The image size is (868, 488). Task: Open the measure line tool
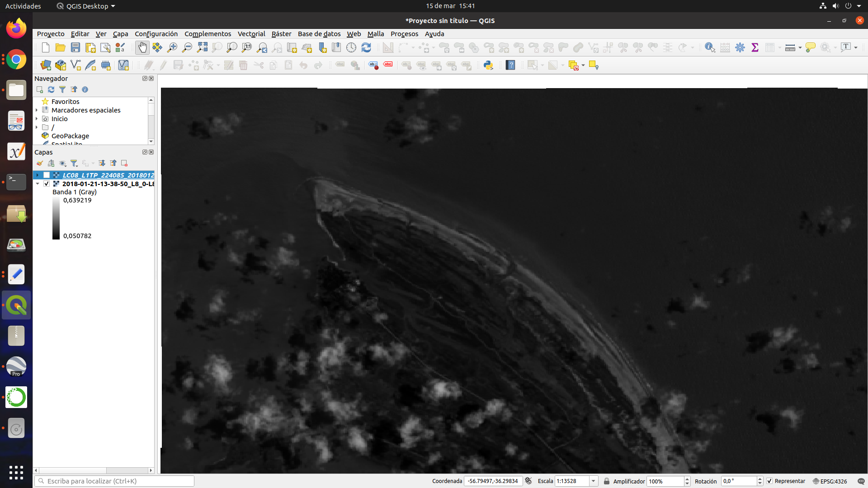[789, 47]
